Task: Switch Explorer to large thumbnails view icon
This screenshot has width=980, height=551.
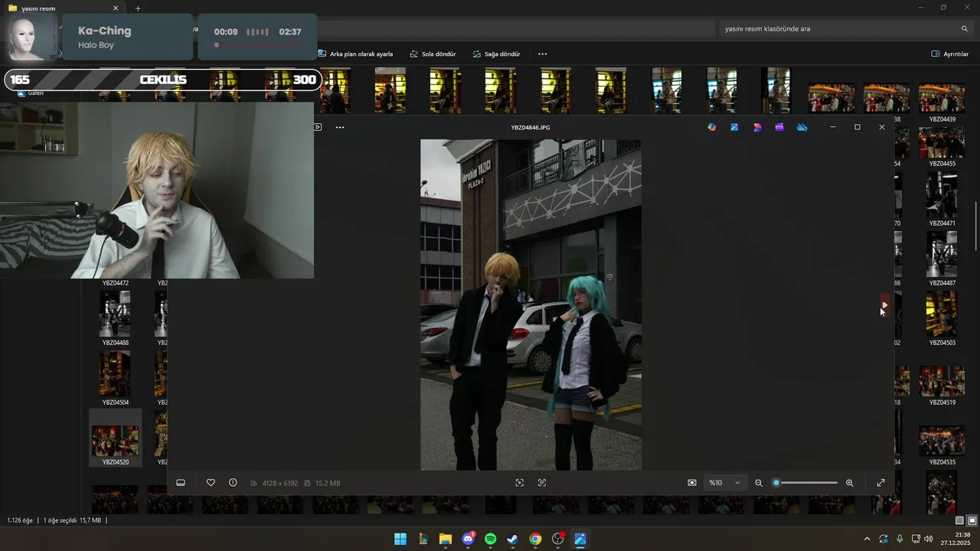Action: point(972,520)
